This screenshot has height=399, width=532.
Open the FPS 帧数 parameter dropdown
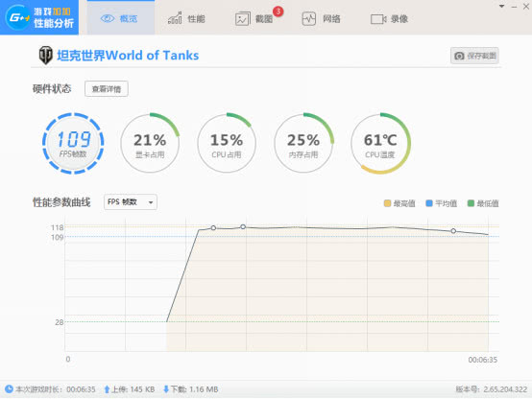coord(131,202)
